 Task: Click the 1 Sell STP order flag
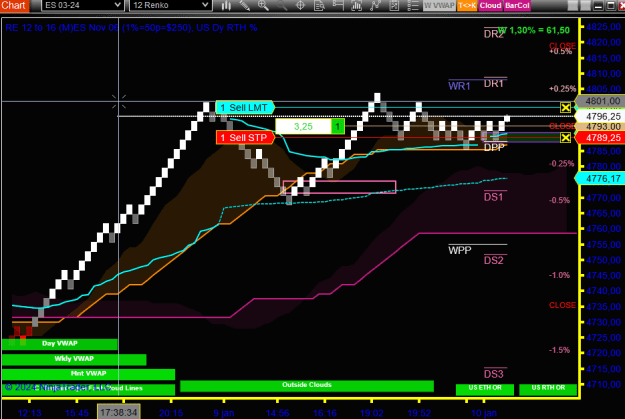click(245, 138)
